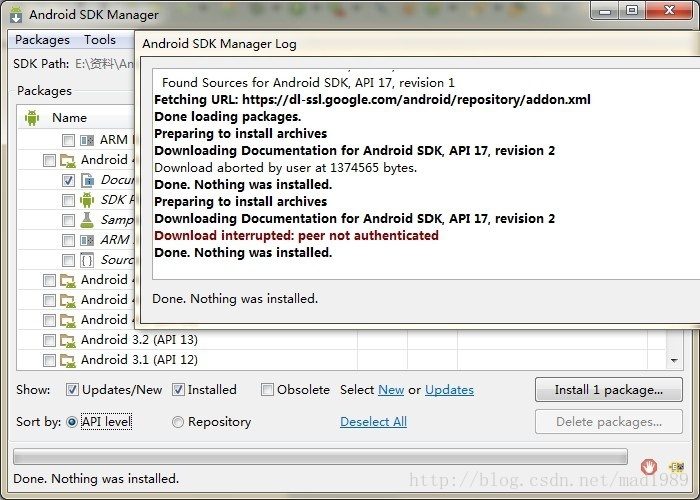Close the Android SDK Manager window
This screenshot has height=500, width=700.
(669, 11)
